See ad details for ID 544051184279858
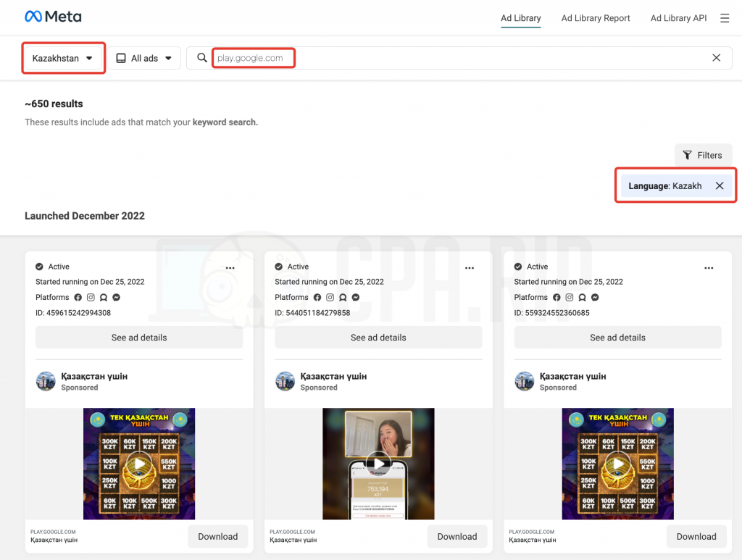 tap(378, 337)
